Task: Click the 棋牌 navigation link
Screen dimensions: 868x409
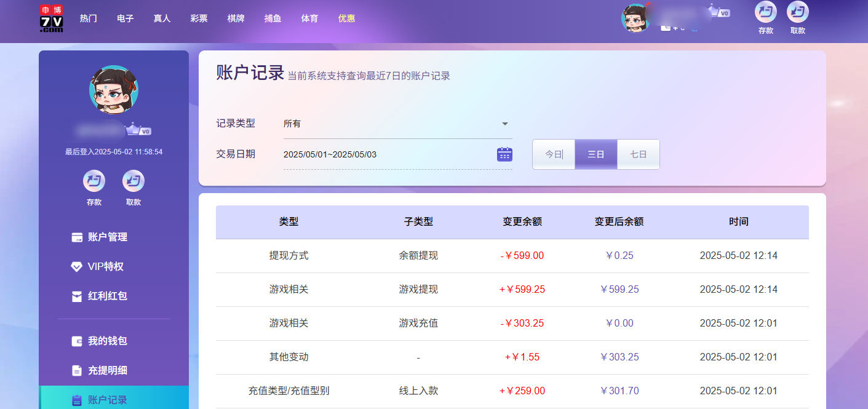Action: click(x=236, y=18)
